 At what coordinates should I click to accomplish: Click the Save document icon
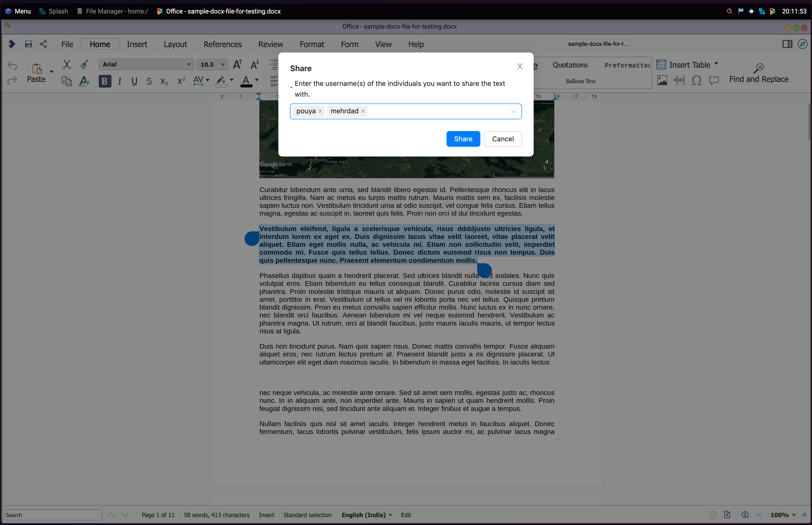28,44
